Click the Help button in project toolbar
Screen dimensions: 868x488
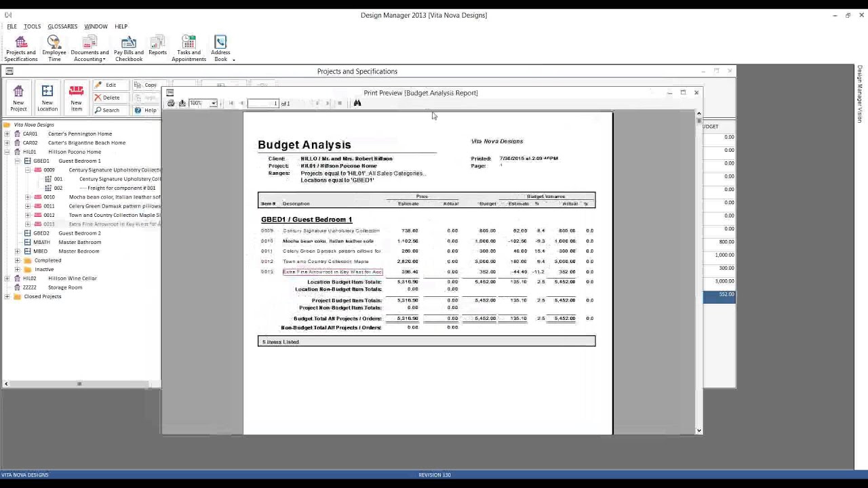(145, 110)
